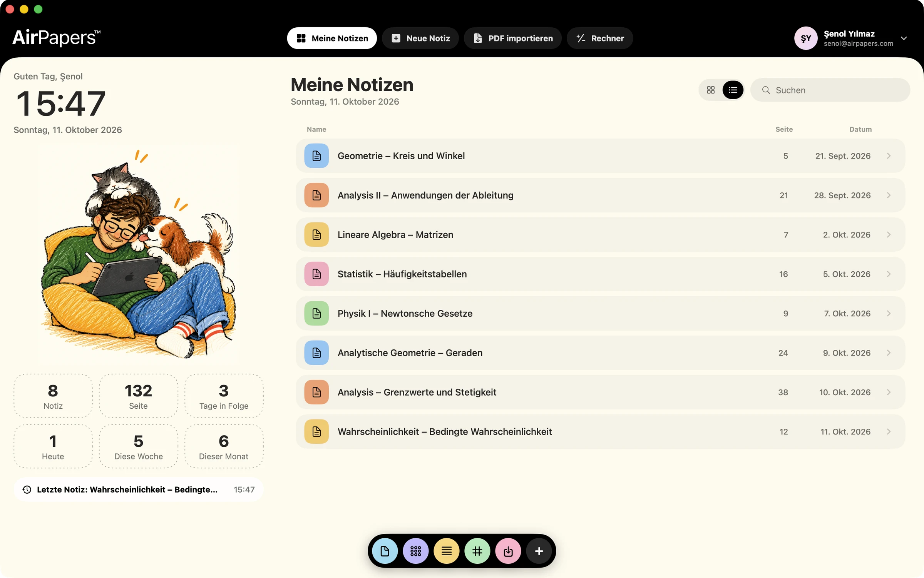Open the PDF importieren tab
924x578 pixels.
click(x=512, y=38)
